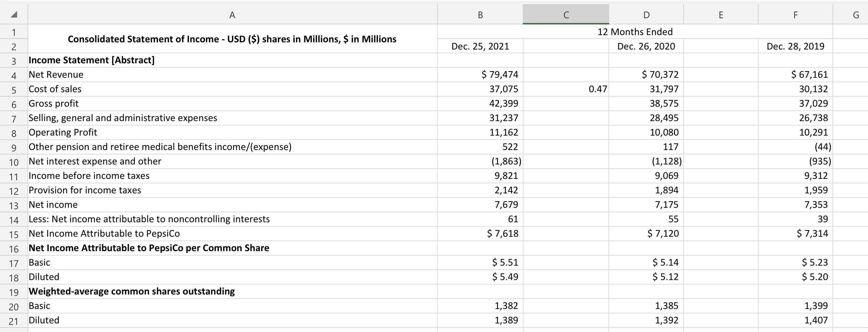Click the Consolidated Statement of Income title cell
Screen dimensions: 868x332
(232, 39)
